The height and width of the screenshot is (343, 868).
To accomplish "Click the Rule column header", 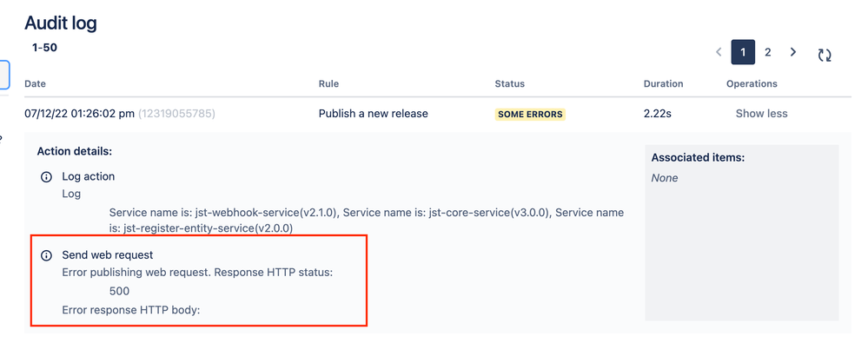I will click(x=328, y=84).
